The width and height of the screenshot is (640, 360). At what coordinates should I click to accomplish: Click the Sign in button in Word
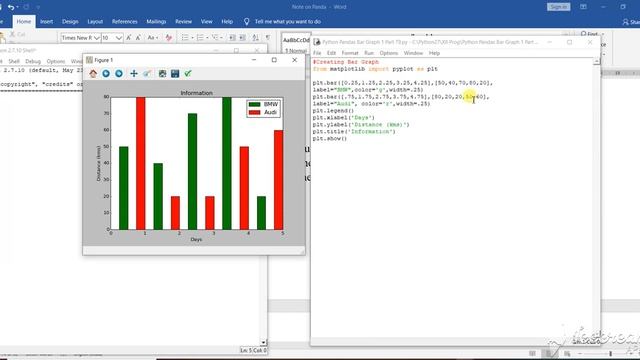pyautogui.click(x=558, y=7)
